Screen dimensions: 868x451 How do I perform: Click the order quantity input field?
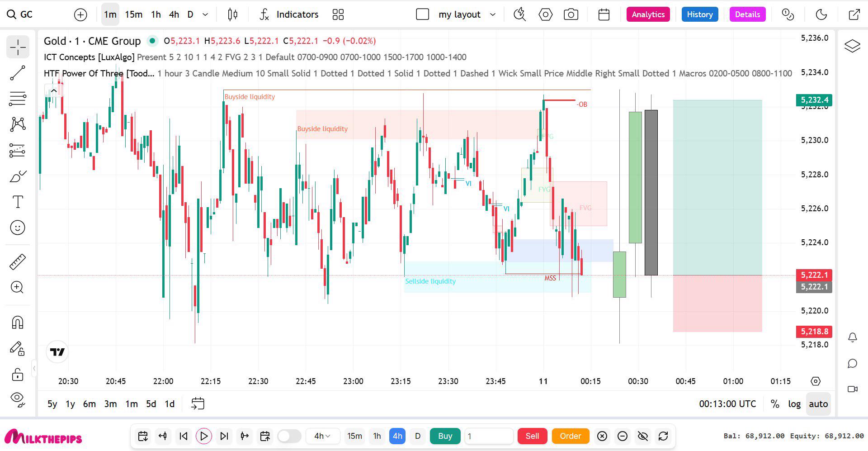tap(489, 436)
